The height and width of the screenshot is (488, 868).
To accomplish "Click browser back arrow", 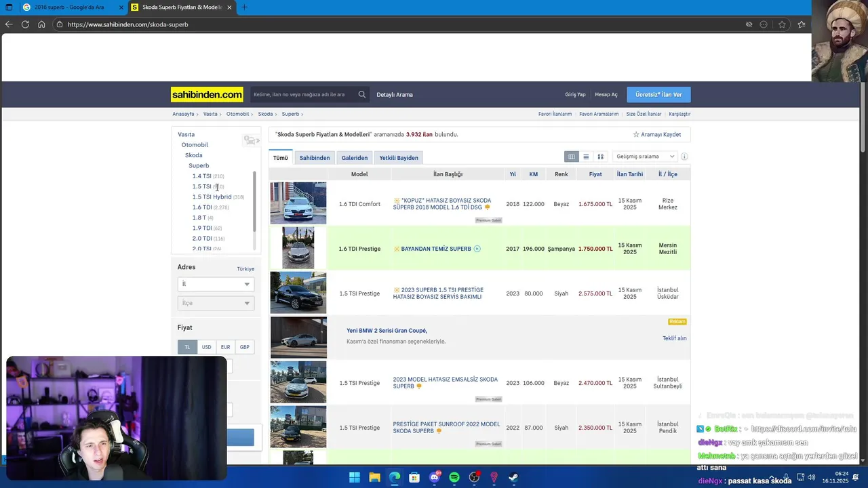I will tap(9, 24).
